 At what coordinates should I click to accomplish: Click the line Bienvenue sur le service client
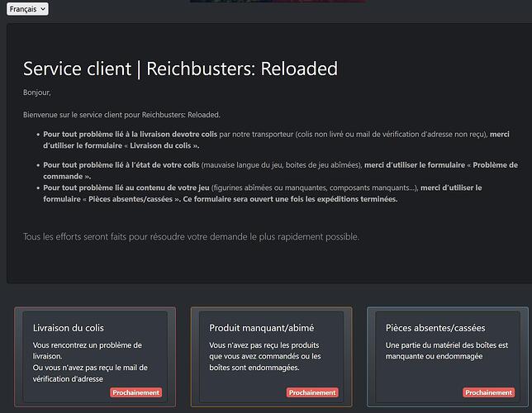(x=121, y=115)
